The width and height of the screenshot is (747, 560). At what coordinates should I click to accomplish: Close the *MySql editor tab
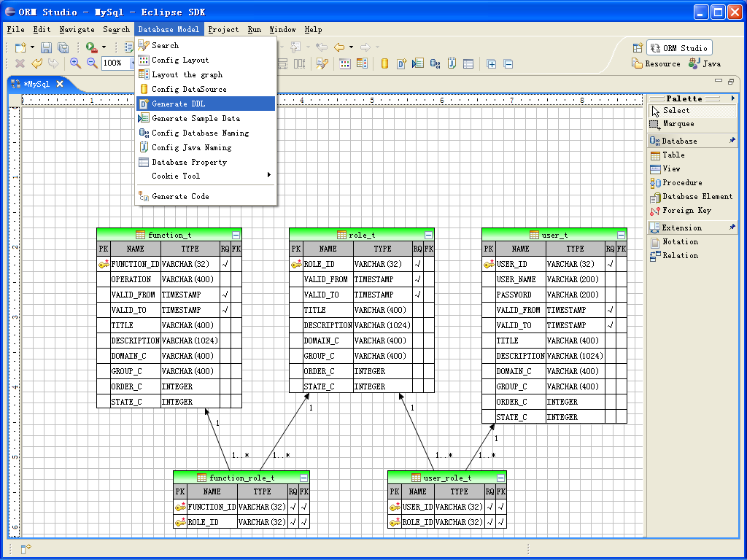60,84
